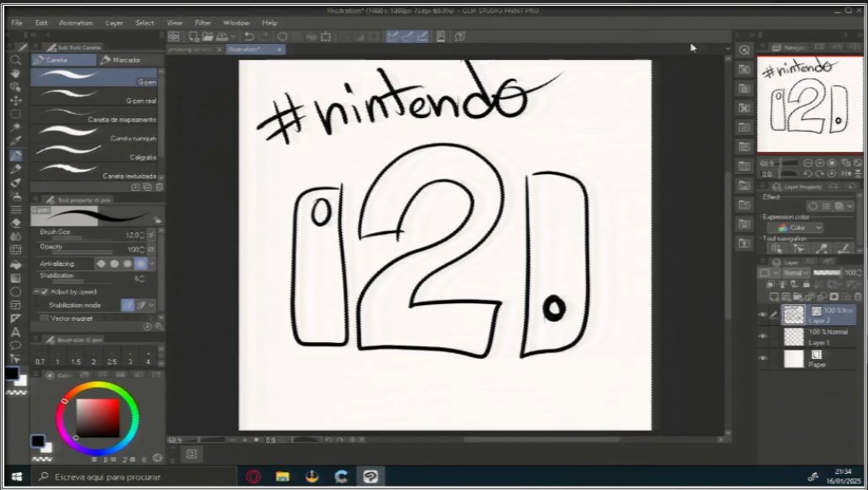Toggle the first stabilization mode button

coord(127,305)
